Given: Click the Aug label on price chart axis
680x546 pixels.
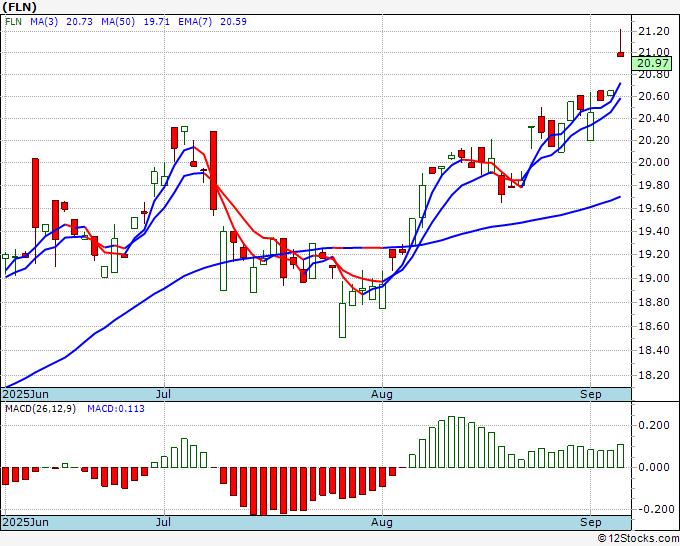Looking at the screenshot, I should click(382, 394).
